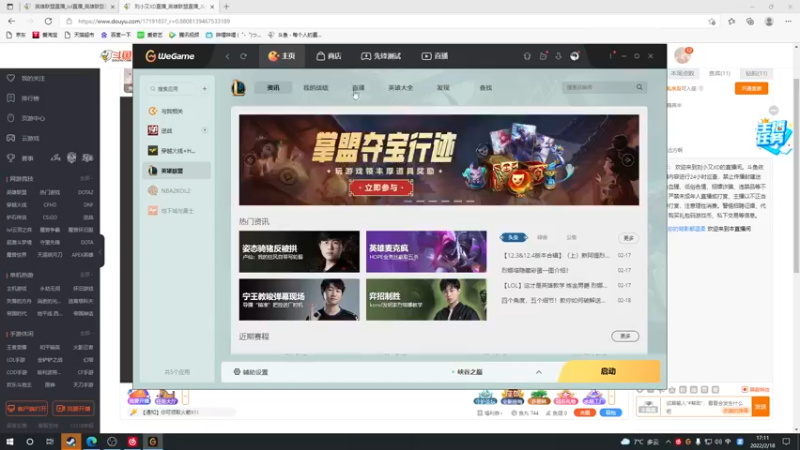Open new browser tab plus button
Image resolution: width=800 pixels, height=450 pixels.
[x=226, y=7]
